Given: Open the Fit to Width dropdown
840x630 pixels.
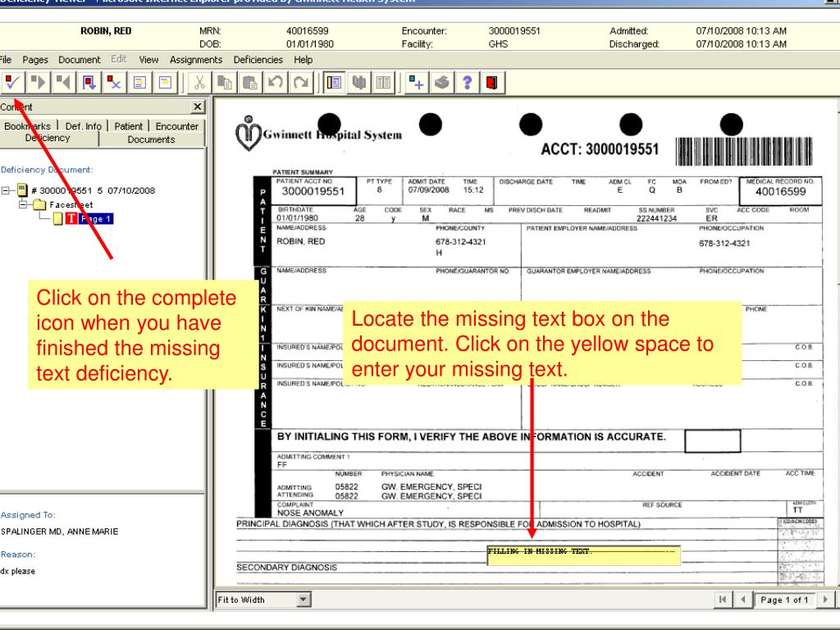Looking at the screenshot, I should click(x=304, y=600).
